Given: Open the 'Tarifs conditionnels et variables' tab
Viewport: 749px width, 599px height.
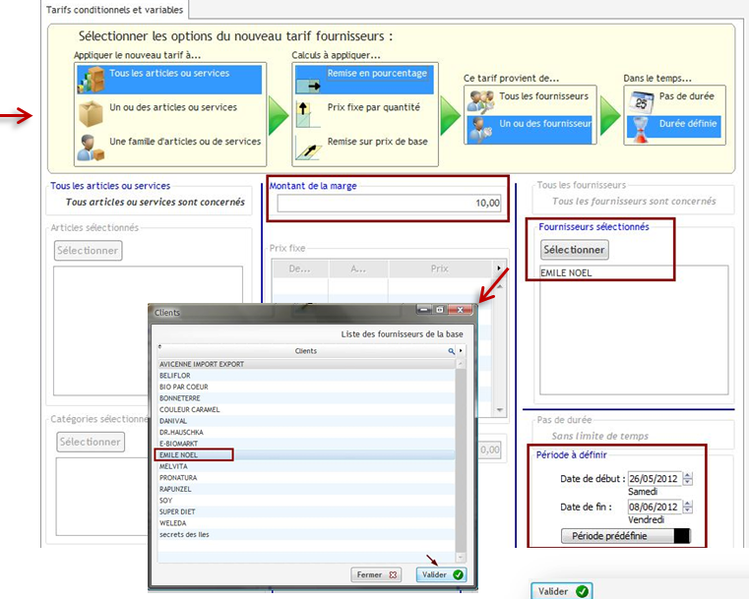Looking at the screenshot, I should point(115,10).
